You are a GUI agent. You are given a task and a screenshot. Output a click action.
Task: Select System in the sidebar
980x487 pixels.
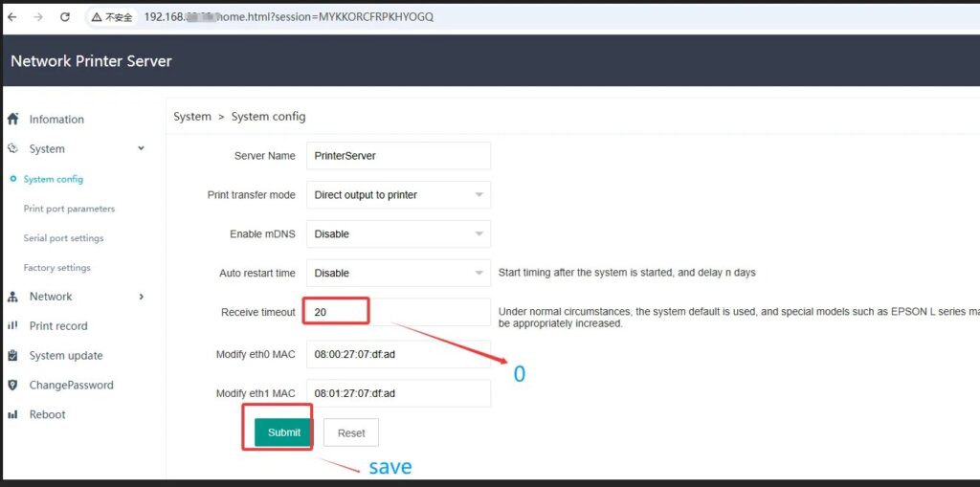[x=47, y=149]
